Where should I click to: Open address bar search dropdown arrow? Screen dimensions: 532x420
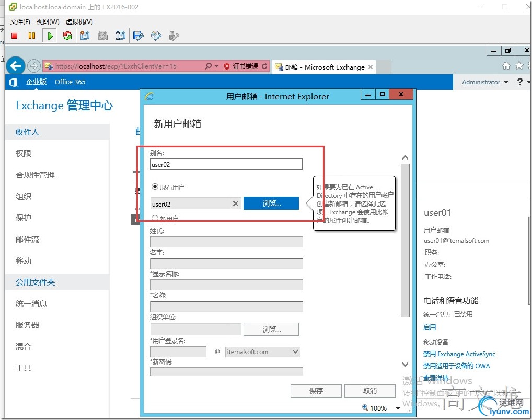point(216,66)
